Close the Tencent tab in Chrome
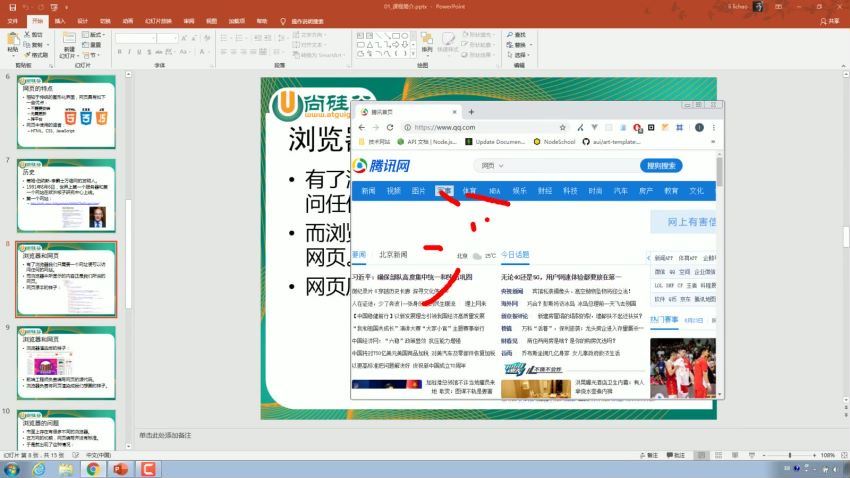The image size is (850, 478). pos(454,112)
